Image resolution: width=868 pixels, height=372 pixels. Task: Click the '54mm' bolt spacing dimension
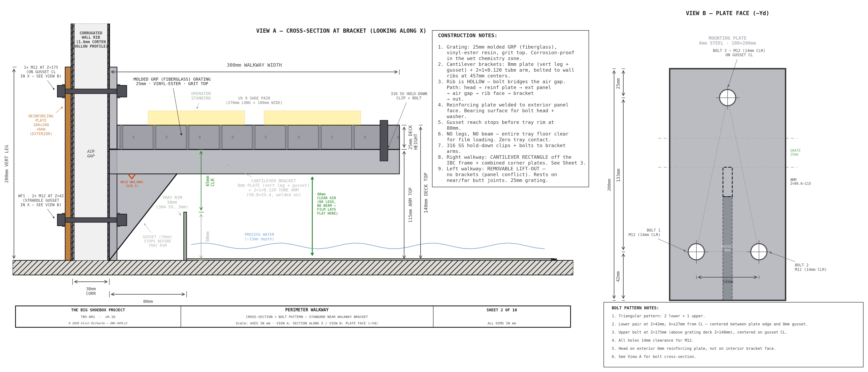coord(728,282)
